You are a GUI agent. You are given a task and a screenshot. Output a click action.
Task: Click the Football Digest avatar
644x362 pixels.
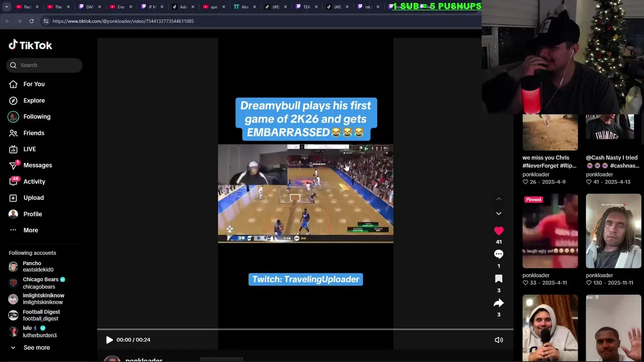[x=13, y=315]
